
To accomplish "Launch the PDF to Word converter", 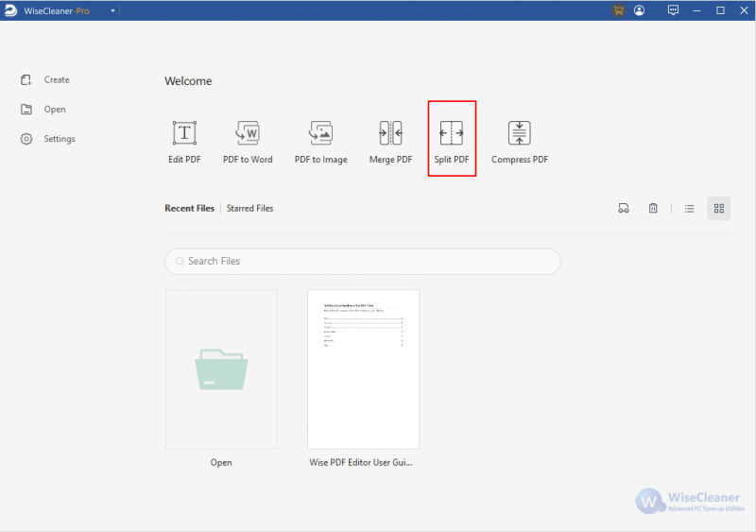I will pyautogui.click(x=248, y=143).
